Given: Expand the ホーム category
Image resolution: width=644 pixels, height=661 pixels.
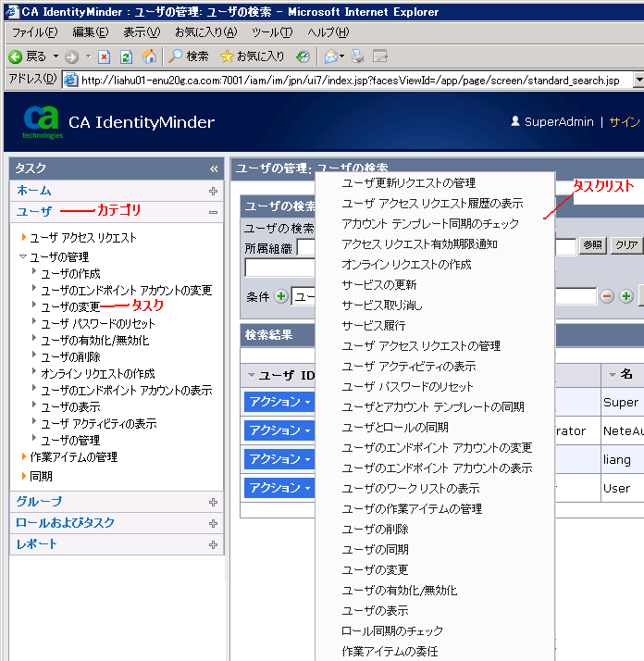Looking at the screenshot, I should 213,191.
